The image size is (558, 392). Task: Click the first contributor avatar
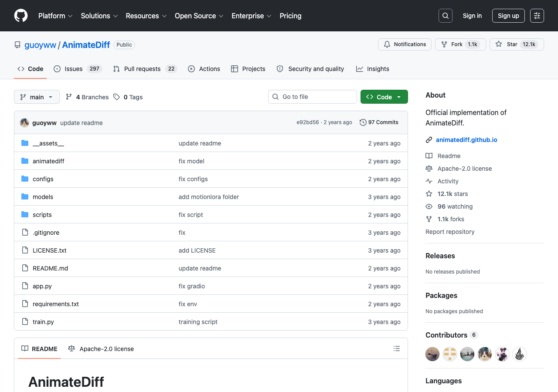pos(432,354)
